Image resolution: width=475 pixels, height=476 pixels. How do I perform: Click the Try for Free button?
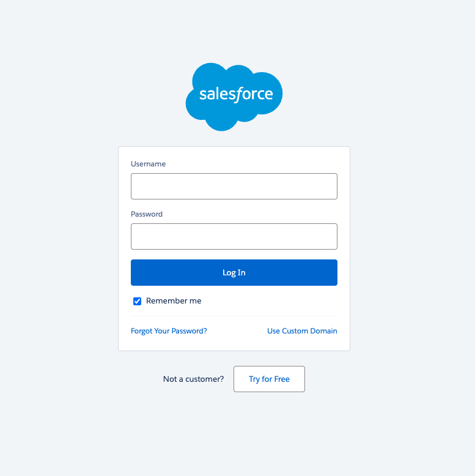pyautogui.click(x=269, y=379)
